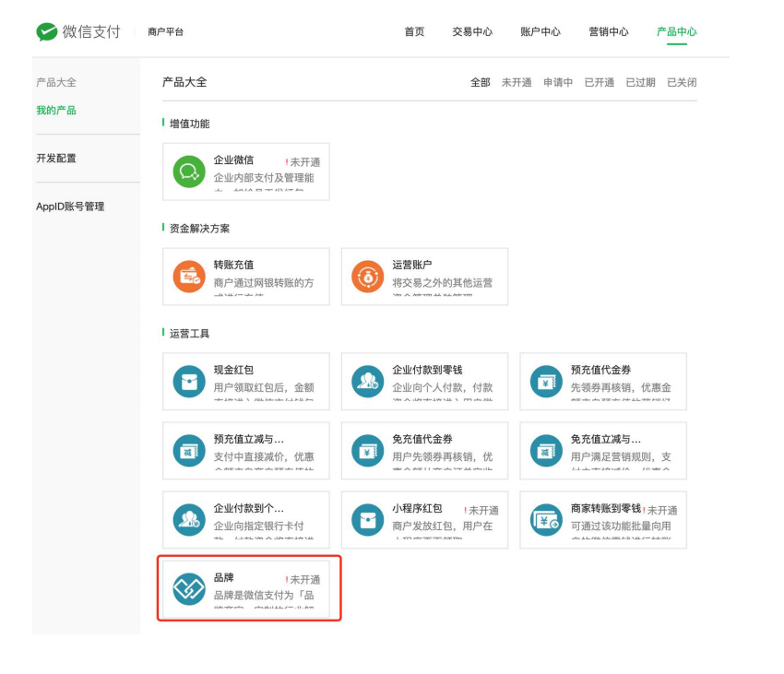Click 未开通 status on 商家转账到零钱 card

click(660, 511)
